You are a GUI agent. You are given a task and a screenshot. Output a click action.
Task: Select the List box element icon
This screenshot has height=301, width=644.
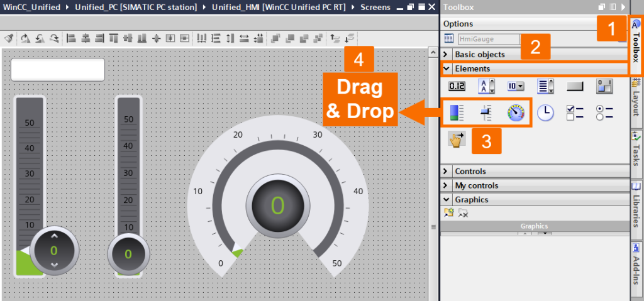pos(545,86)
